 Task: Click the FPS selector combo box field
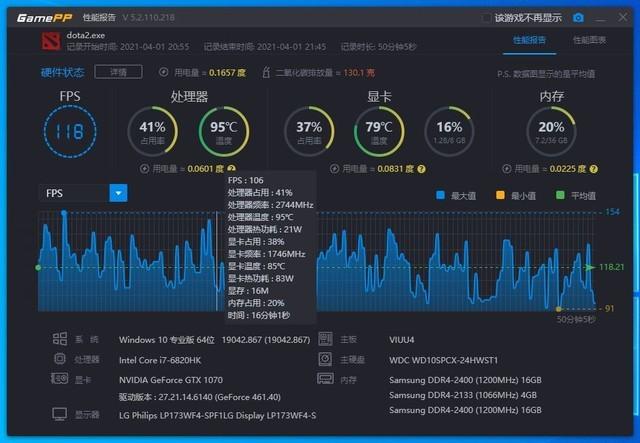click(x=83, y=193)
